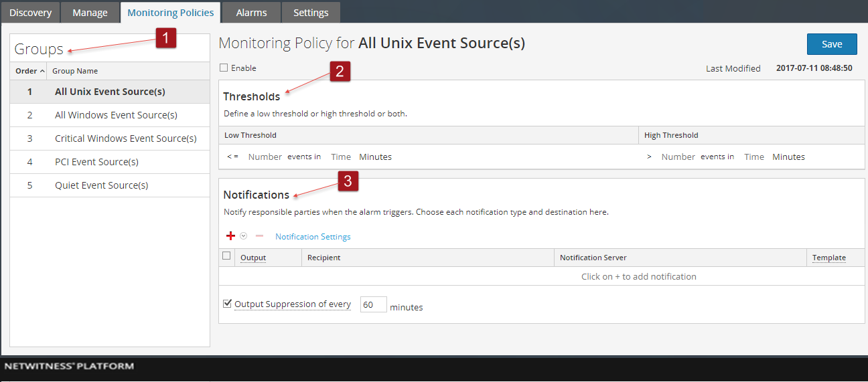Select the PCI Event Source(s) group
The image size is (868, 382).
point(96,162)
